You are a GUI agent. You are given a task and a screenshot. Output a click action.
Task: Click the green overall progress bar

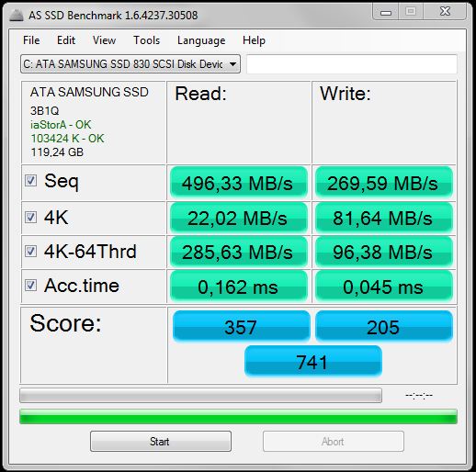coord(238,416)
